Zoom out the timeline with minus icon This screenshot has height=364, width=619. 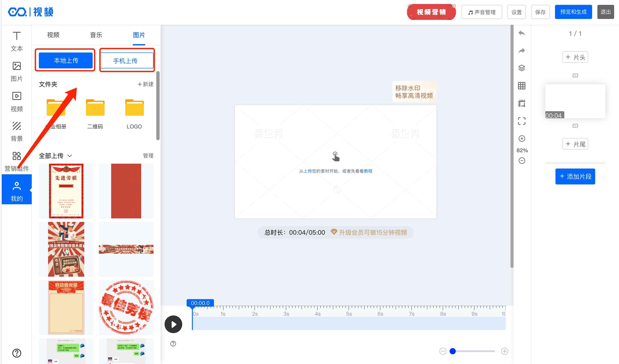coord(443,351)
